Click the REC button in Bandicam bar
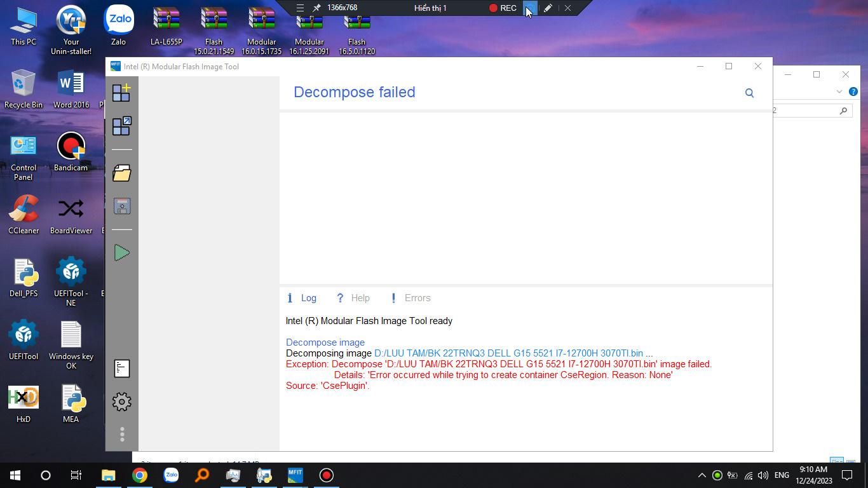 [503, 8]
